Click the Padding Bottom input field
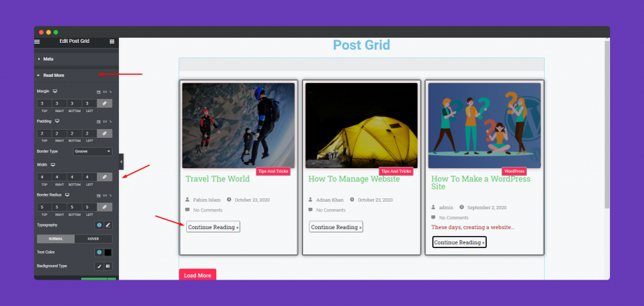The image size is (644, 306). click(74, 133)
